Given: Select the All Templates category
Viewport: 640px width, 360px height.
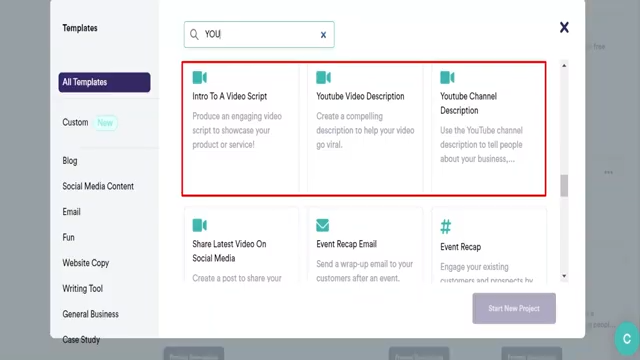Looking at the screenshot, I should 104,82.
